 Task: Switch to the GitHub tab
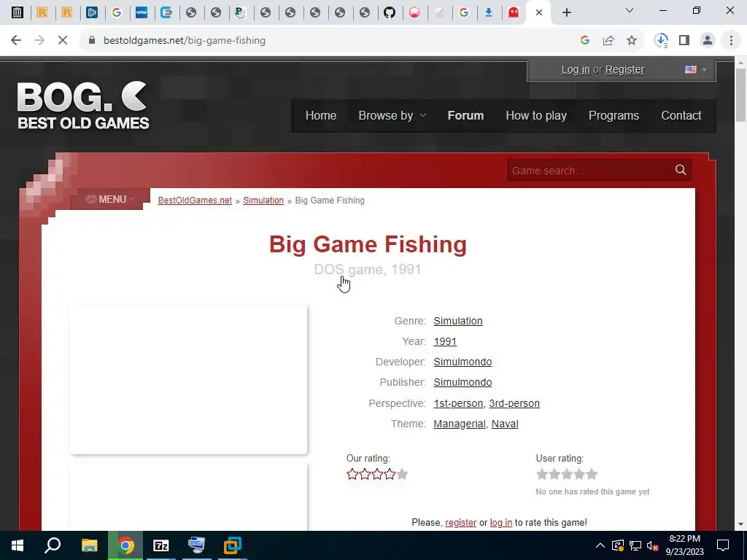point(390,12)
